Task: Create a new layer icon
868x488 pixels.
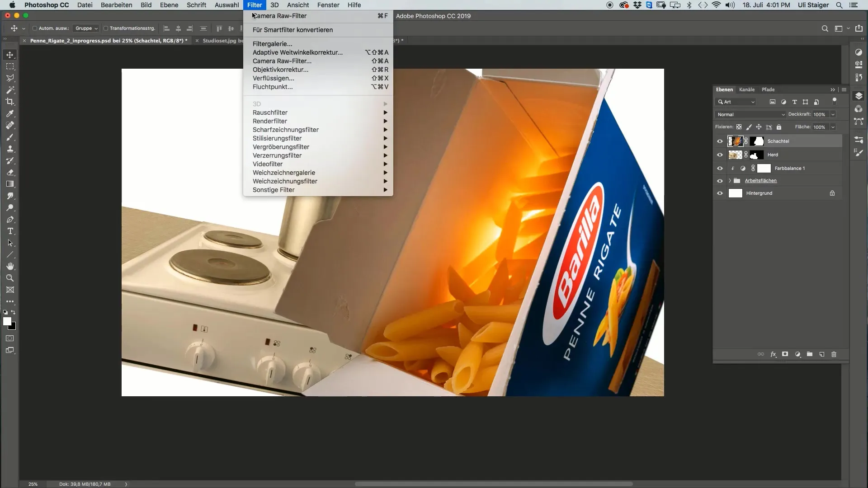Action: pos(822,354)
